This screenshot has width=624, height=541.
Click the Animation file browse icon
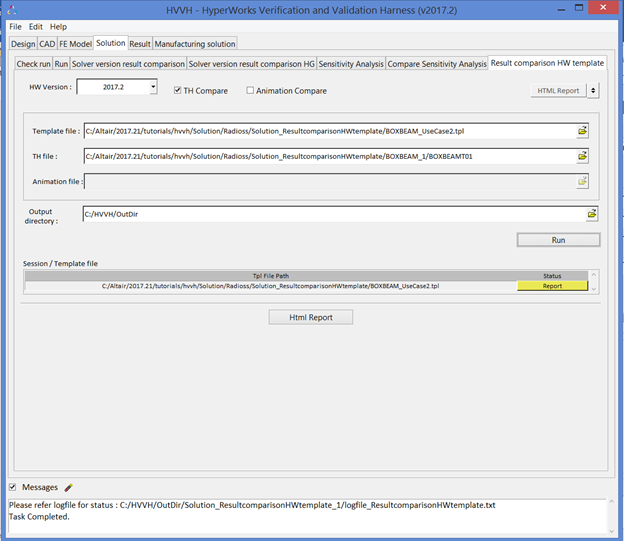click(581, 181)
